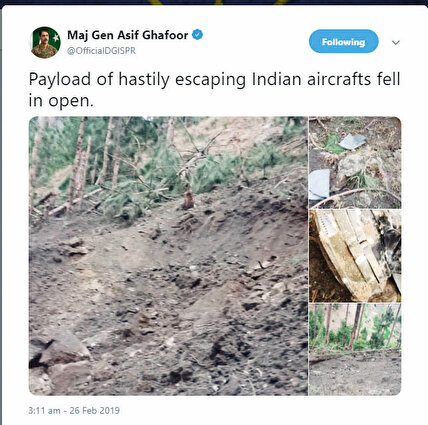
Task: Click the 3:11 am - 26 Feb 2019 timestamp
Action: click(x=74, y=410)
